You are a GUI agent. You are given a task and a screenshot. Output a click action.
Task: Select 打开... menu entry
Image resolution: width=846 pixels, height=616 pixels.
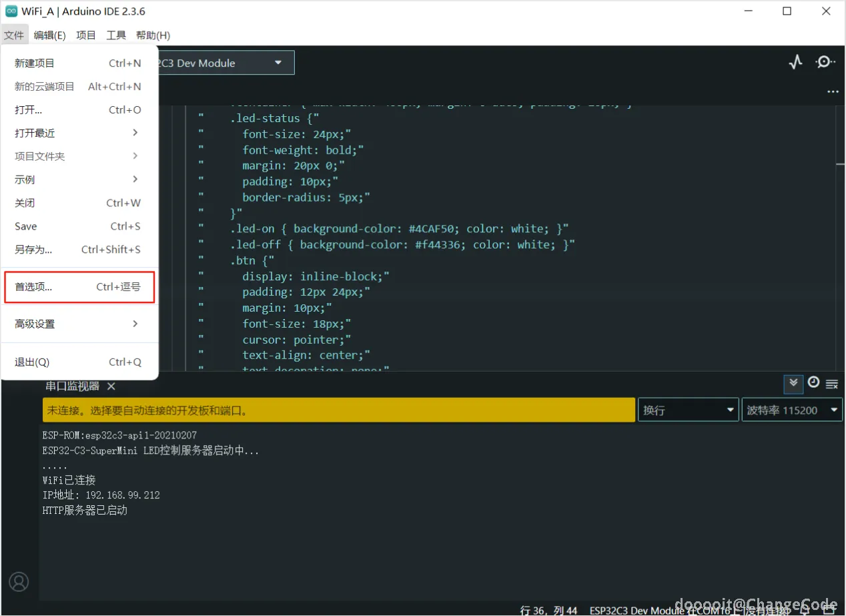[x=79, y=109]
